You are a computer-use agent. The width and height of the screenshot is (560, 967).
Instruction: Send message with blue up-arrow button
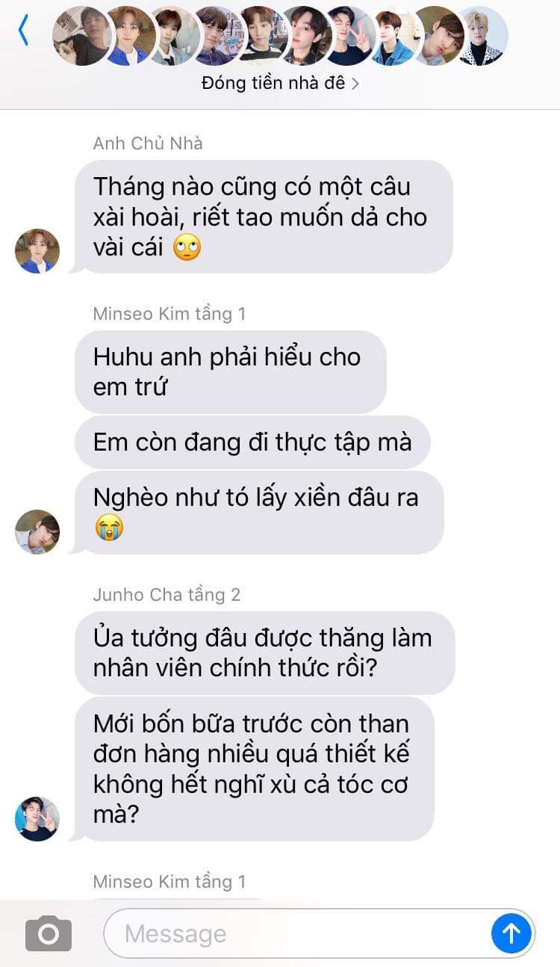pos(511,933)
